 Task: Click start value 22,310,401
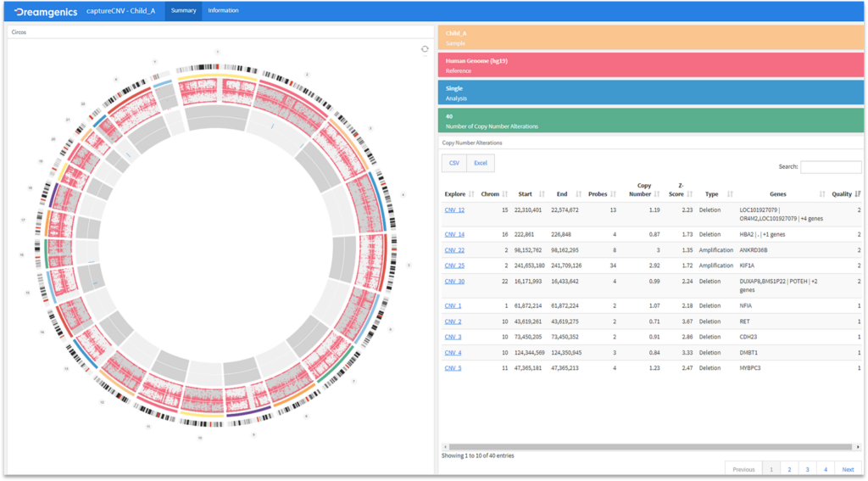pyautogui.click(x=530, y=210)
